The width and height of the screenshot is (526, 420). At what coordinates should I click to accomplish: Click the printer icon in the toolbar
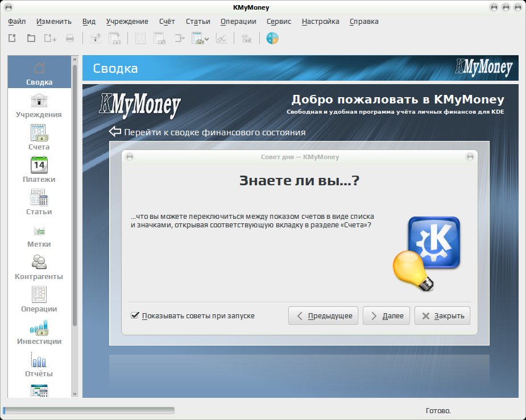point(70,38)
